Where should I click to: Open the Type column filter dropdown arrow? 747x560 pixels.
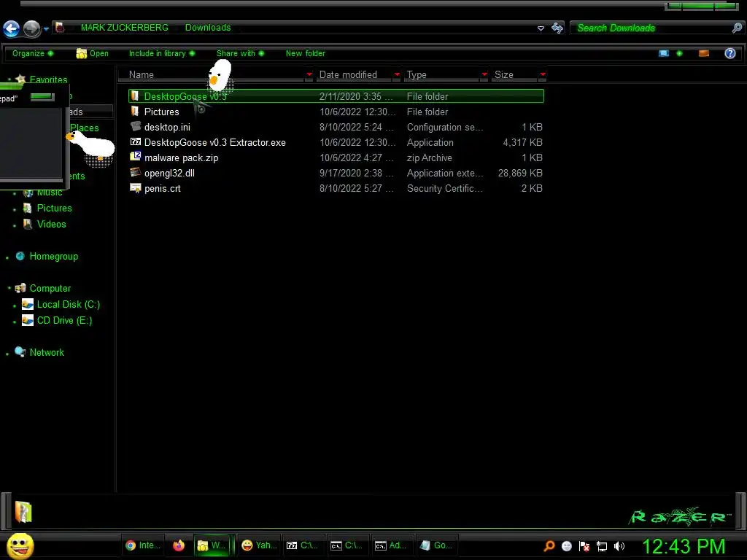[x=484, y=74]
